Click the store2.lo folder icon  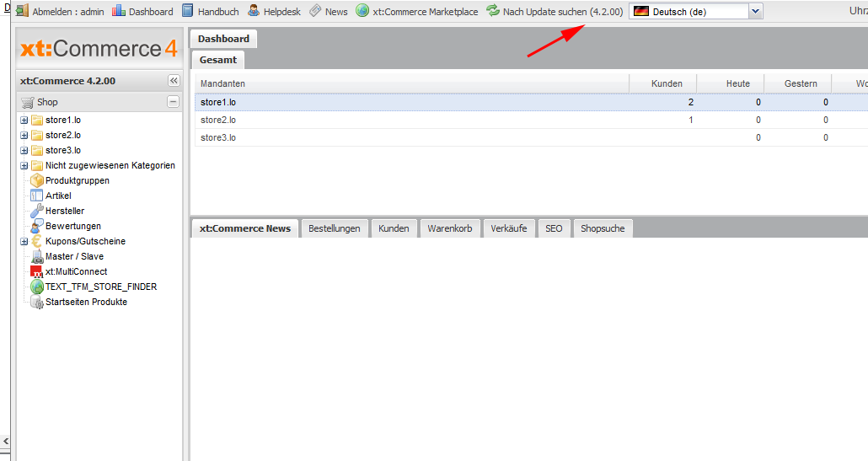[37, 135]
